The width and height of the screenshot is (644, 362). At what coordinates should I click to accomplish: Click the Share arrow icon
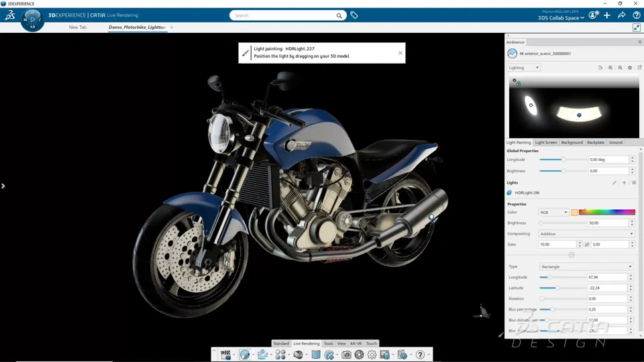click(622, 15)
